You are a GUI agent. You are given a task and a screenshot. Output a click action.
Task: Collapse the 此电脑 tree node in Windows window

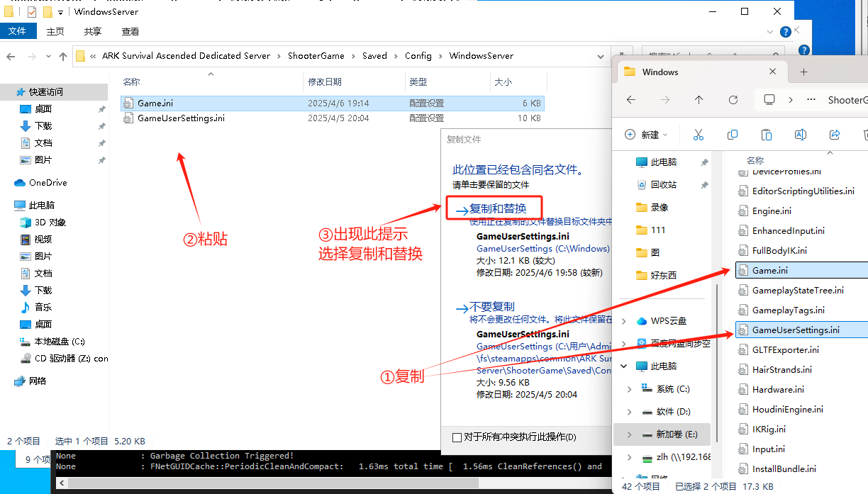point(623,366)
